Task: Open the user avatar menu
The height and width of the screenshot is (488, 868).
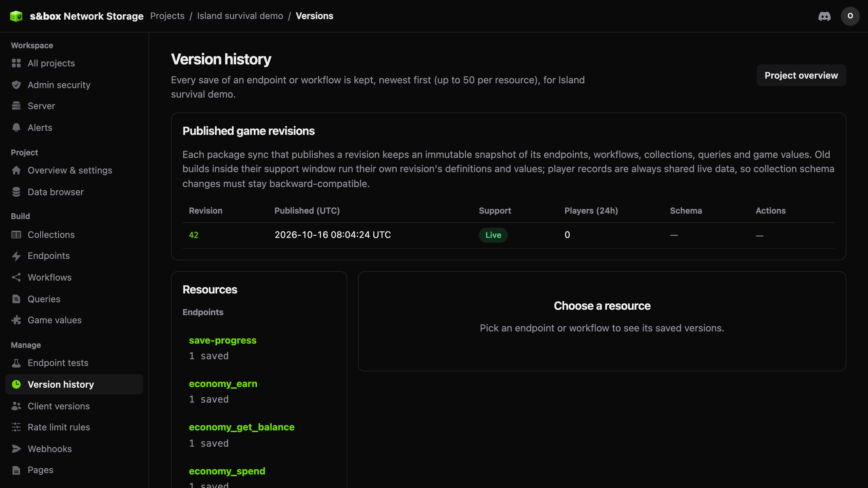Action: point(850,16)
